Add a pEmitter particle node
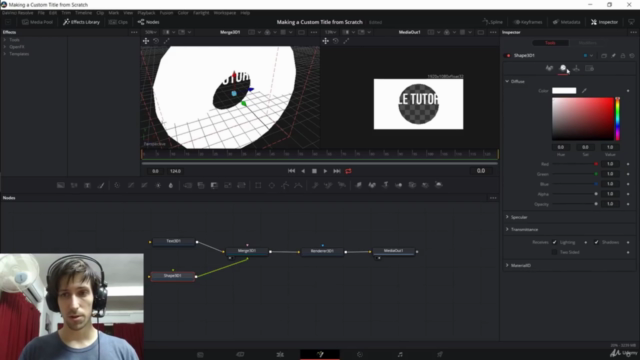This screenshot has height=360, width=640. pyautogui.click(x=315, y=185)
